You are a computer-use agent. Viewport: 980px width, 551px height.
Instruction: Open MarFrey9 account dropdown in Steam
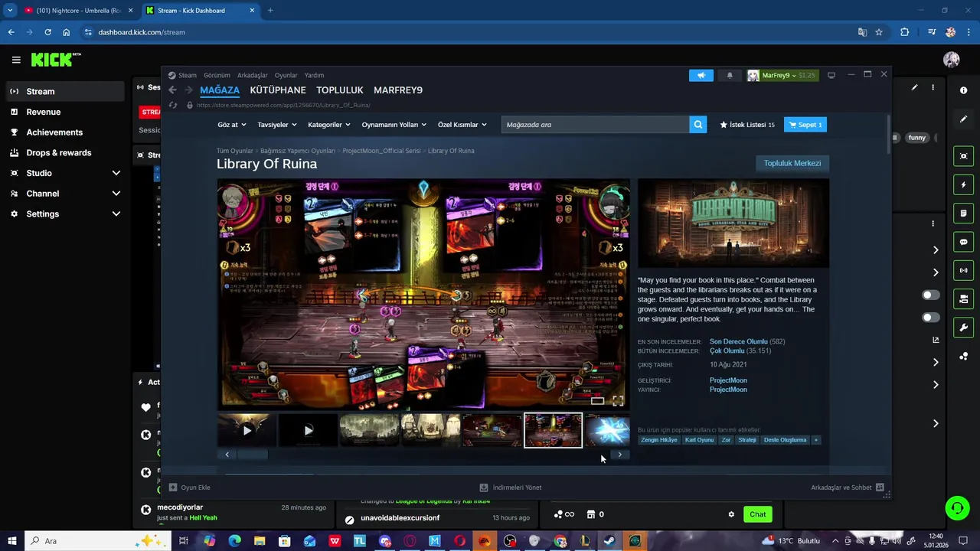coord(781,75)
